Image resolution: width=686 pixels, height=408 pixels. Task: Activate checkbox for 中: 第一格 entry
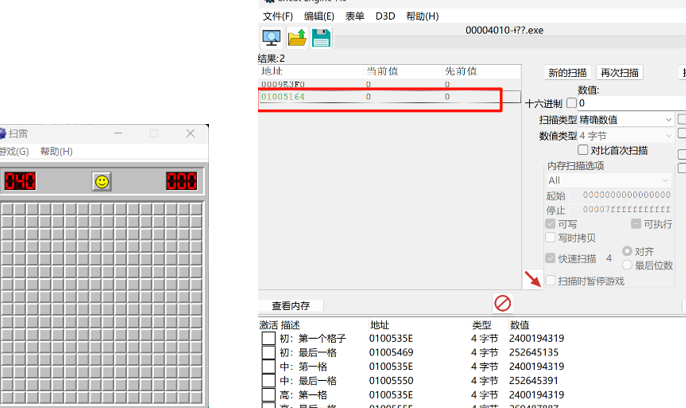[268, 366]
